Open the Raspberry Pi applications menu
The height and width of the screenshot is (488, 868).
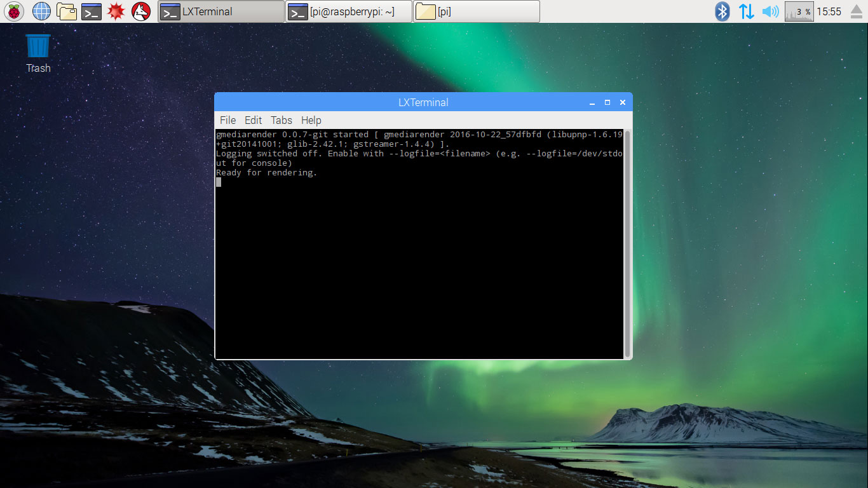13,11
